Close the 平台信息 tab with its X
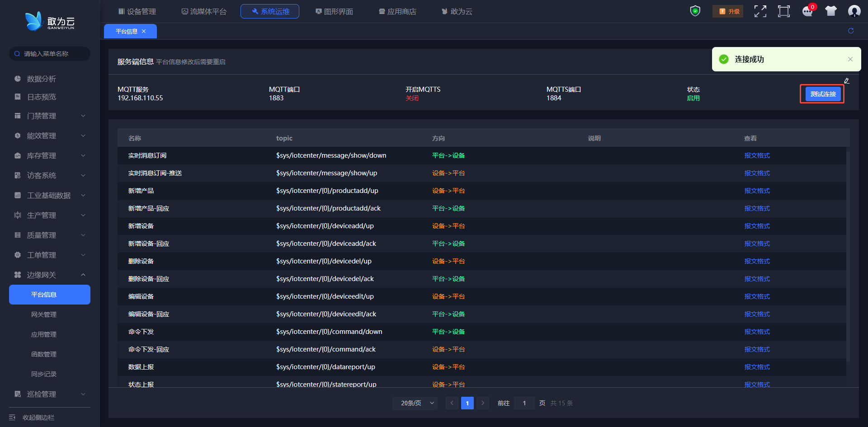 tap(144, 31)
